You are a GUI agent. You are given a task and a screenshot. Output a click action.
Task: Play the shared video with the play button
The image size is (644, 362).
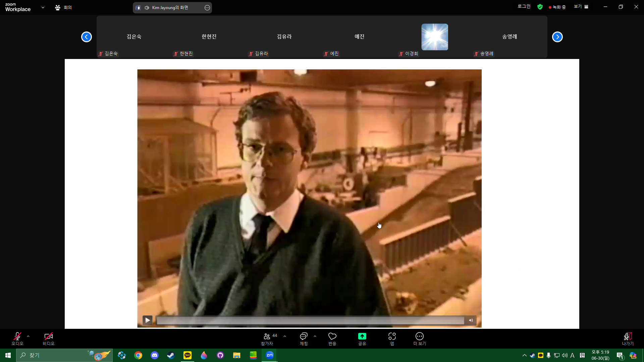tap(148, 320)
